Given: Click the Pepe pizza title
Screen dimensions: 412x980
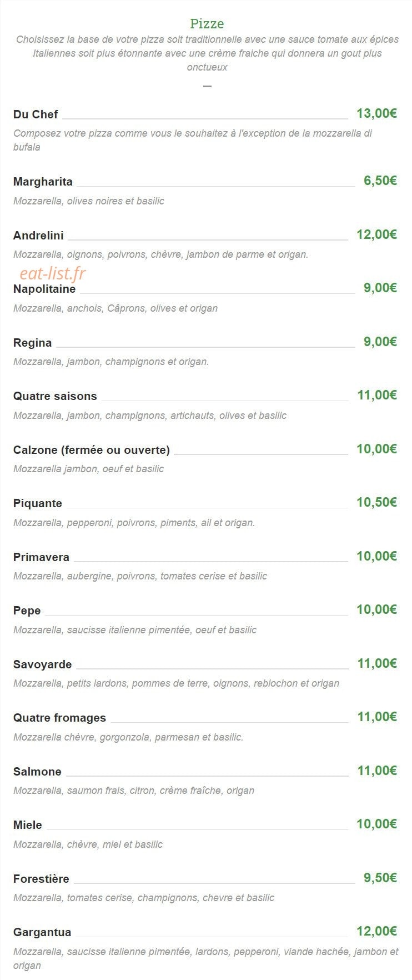Looking at the screenshot, I should 27,611.
